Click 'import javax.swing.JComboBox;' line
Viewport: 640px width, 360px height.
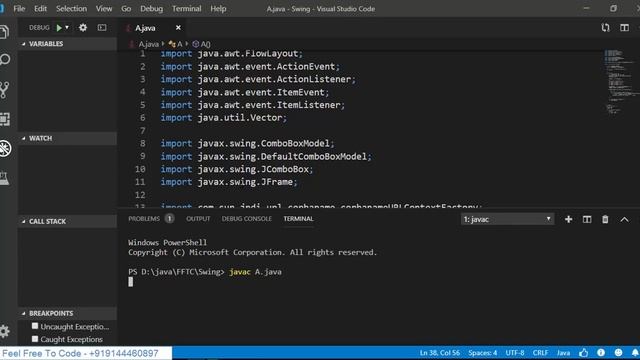pyautogui.click(x=237, y=169)
